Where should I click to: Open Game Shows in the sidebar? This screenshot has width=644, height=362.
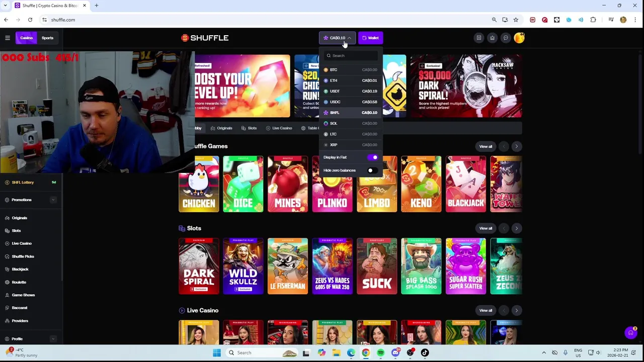coord(23,295)
